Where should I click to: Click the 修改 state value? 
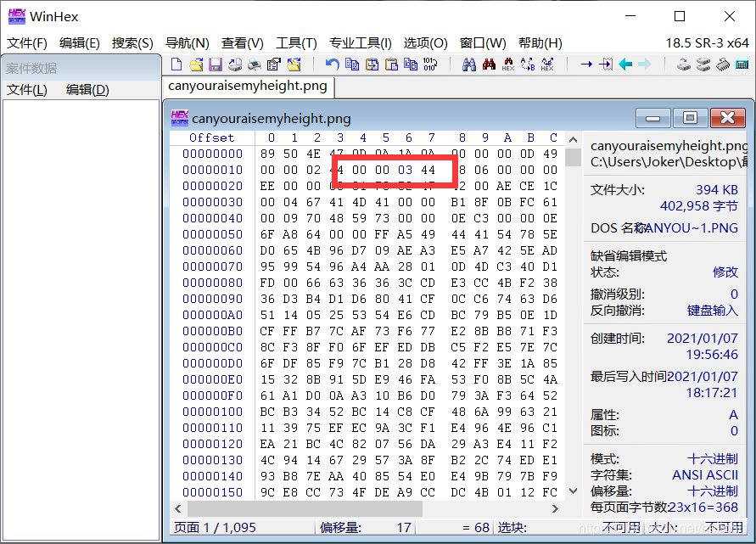(725, 272)
